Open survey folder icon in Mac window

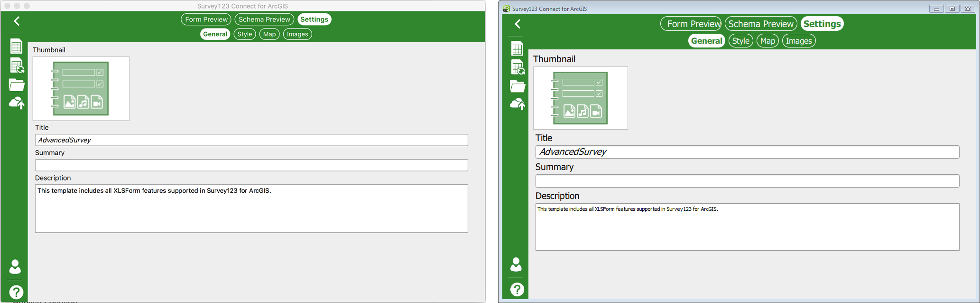[x=17, y=85]
